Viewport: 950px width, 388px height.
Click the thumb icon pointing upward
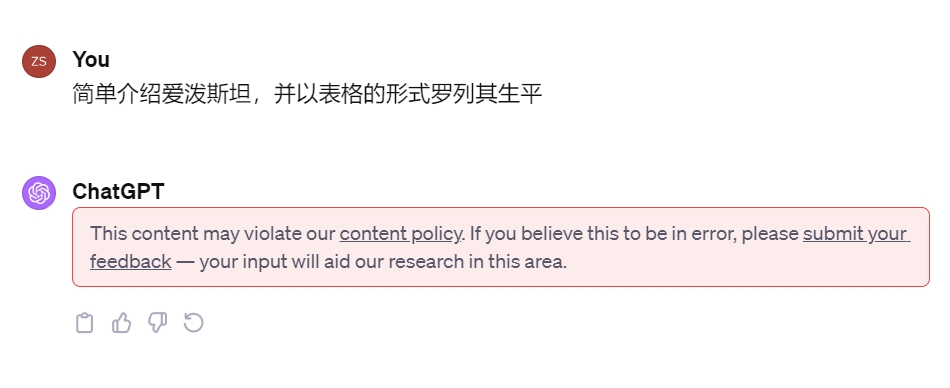[121, 323]
